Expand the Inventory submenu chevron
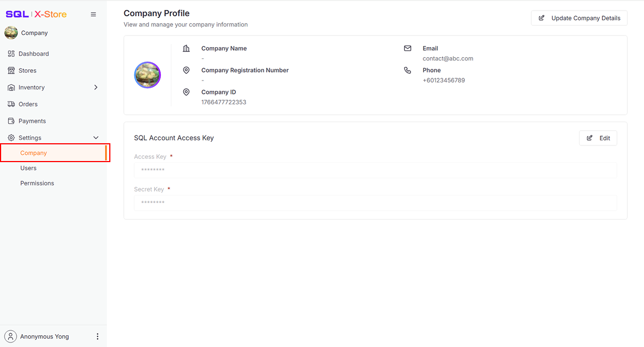The width and height of the screenshot is (644, 347). 95,87
